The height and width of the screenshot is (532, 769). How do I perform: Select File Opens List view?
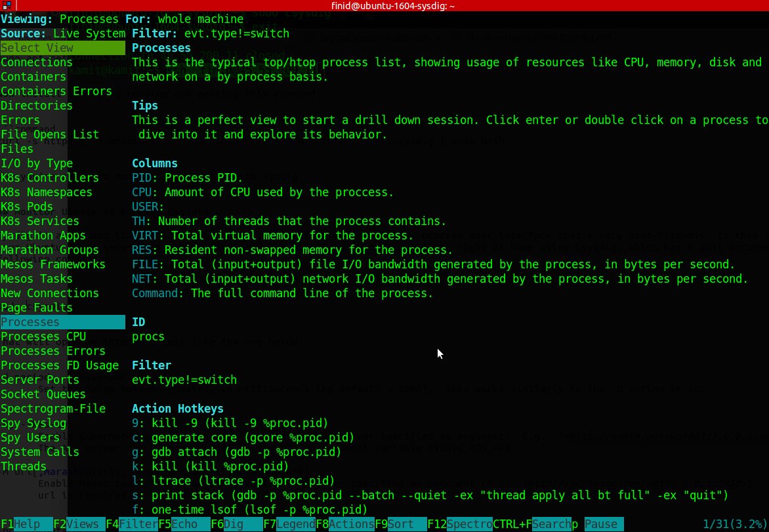[x=49, y=134]
